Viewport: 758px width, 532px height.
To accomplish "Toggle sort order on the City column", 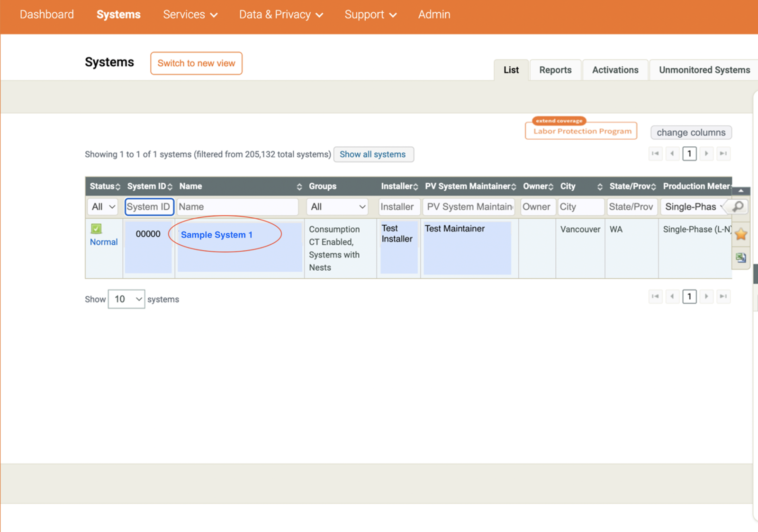I will coord(600,186).
